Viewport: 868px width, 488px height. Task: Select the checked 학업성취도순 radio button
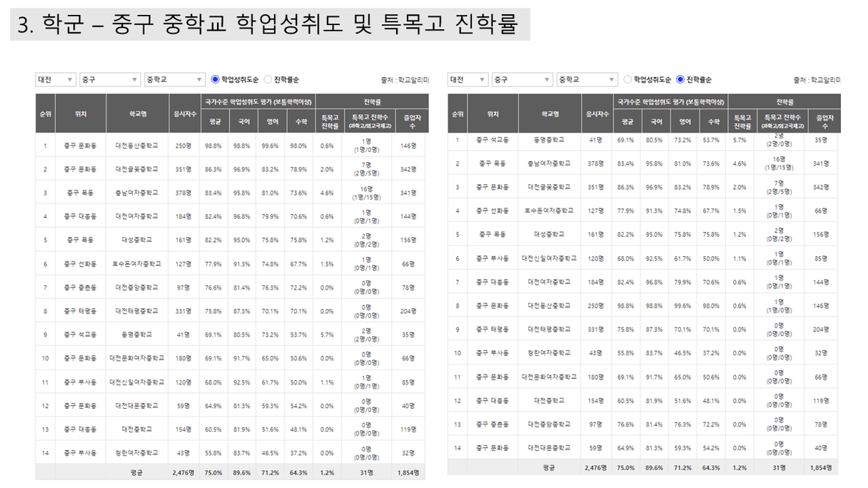[216, 80]
